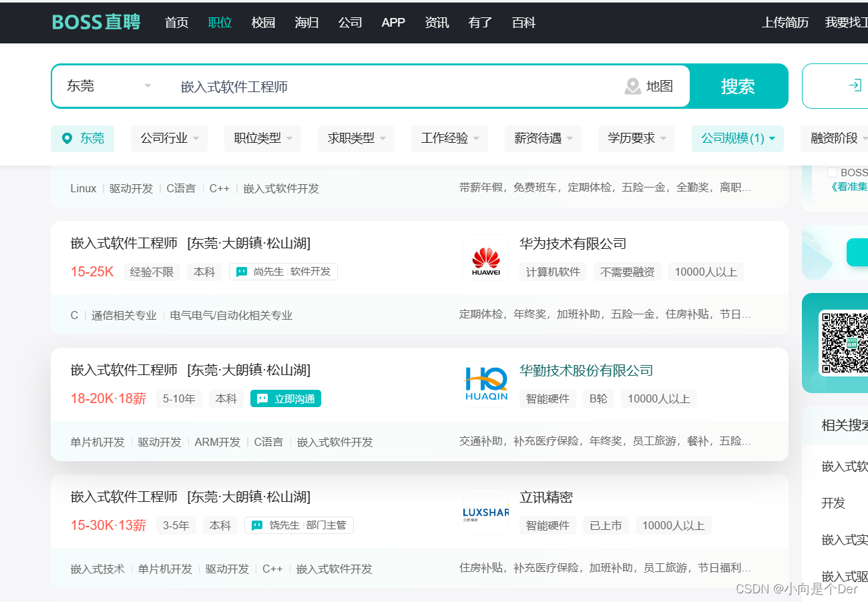Click the Luxshare company logo

(485, 511)
